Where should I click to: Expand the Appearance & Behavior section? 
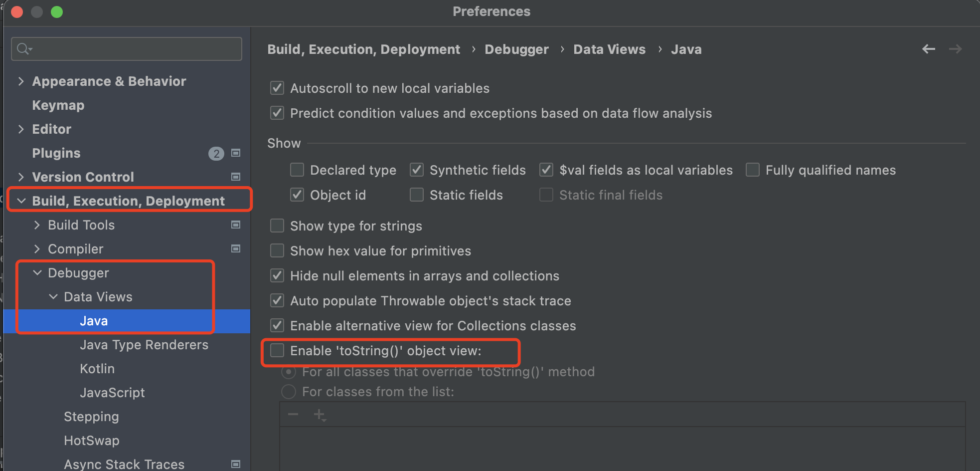click(21, 81)
